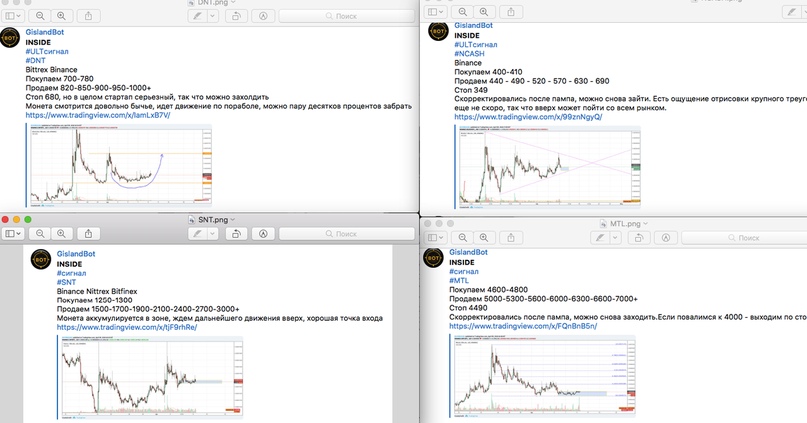Expand highlight options arrow in SNT.png window

(213, 234)
